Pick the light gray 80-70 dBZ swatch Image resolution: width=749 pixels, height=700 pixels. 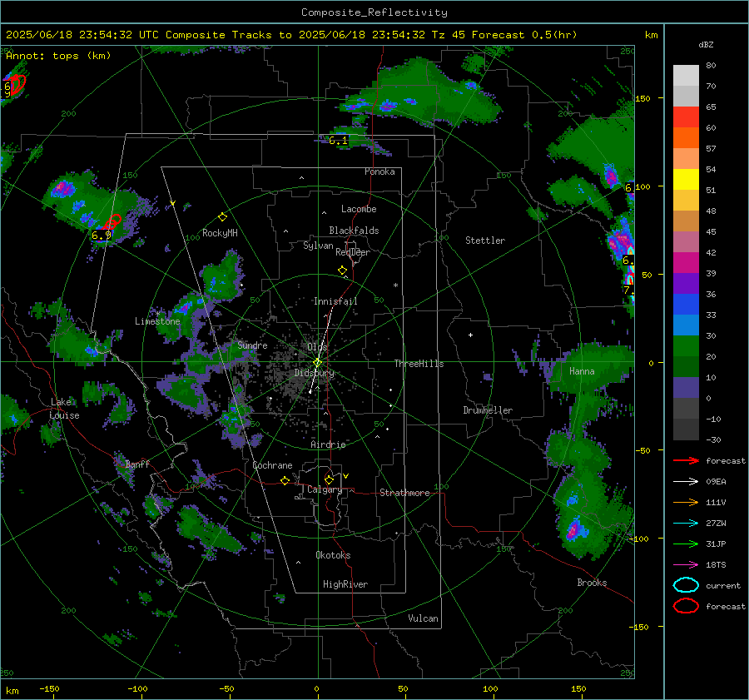click(x=686, y=76)
